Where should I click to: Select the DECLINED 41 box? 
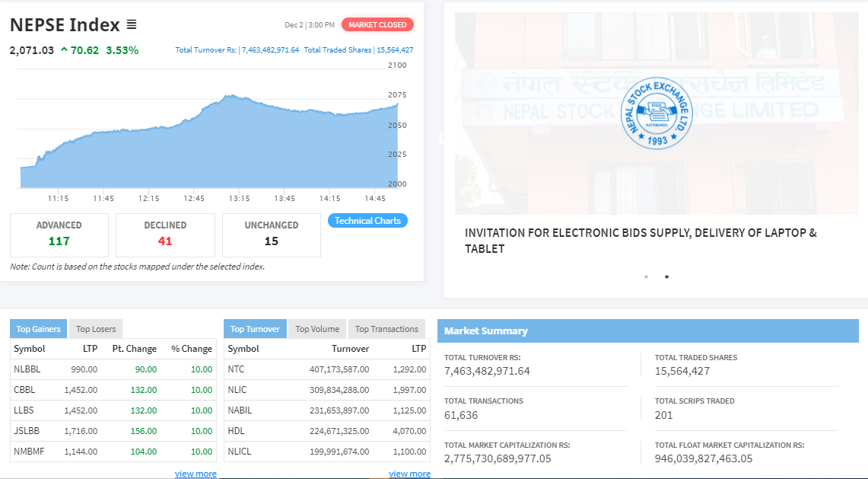pyautogui.click(x=165, y=235)
